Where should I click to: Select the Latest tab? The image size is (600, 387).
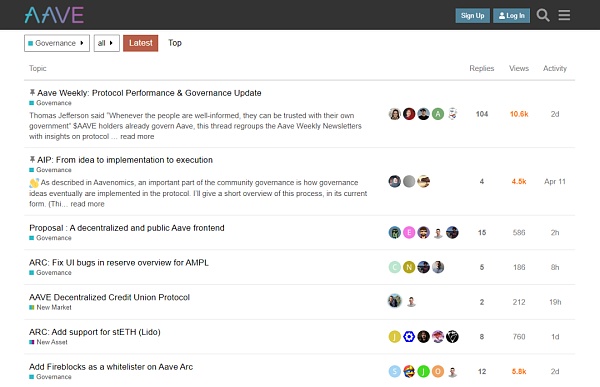pos(140,43)
